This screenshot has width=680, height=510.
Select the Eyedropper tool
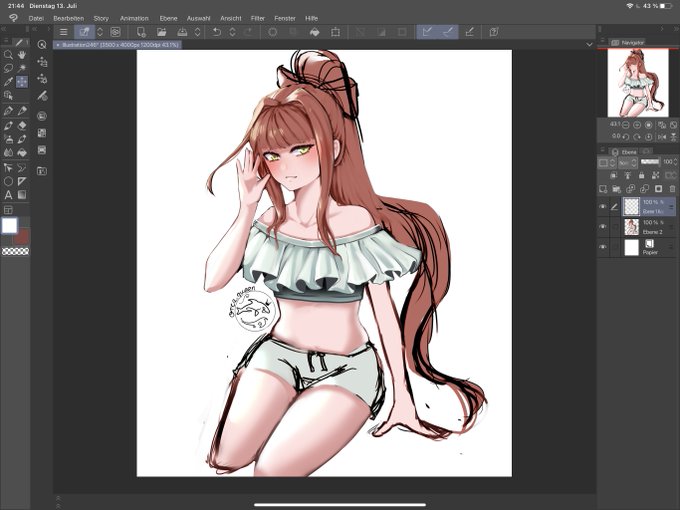click(x=8, y=82)
